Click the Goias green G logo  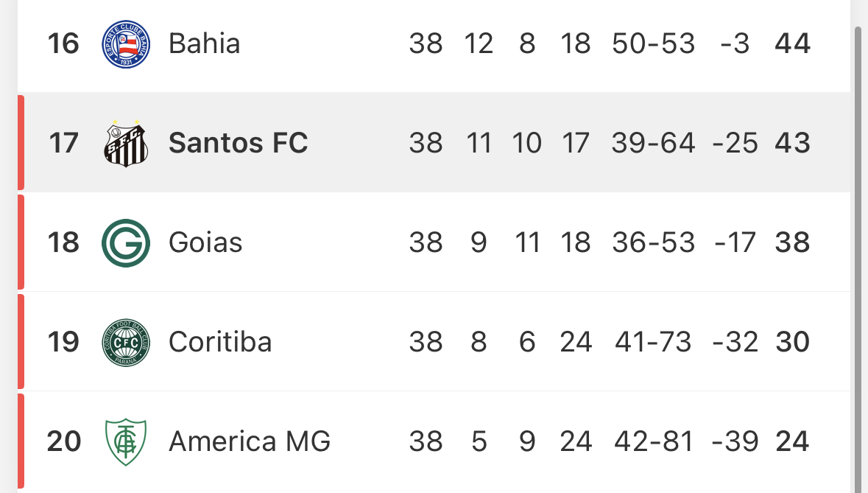point(126,243)
